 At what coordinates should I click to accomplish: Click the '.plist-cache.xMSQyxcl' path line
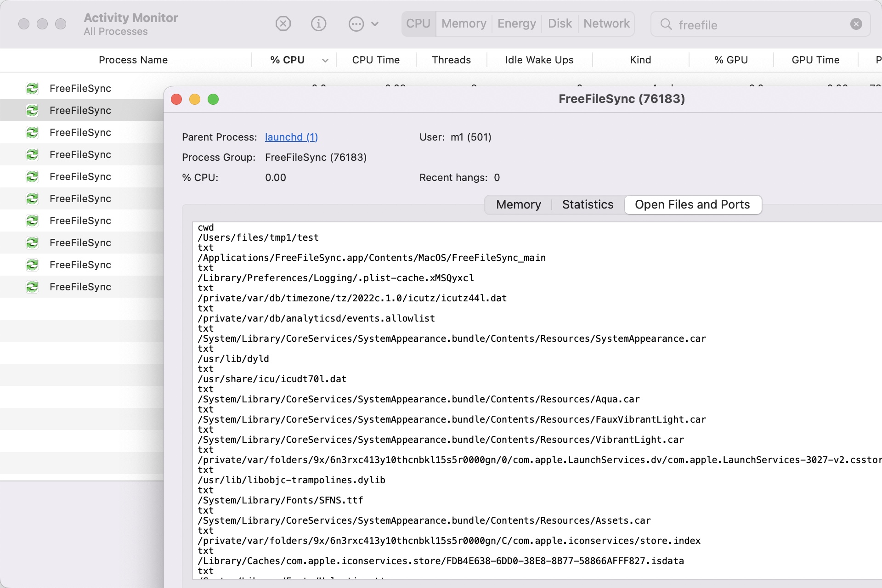(336, 278)
